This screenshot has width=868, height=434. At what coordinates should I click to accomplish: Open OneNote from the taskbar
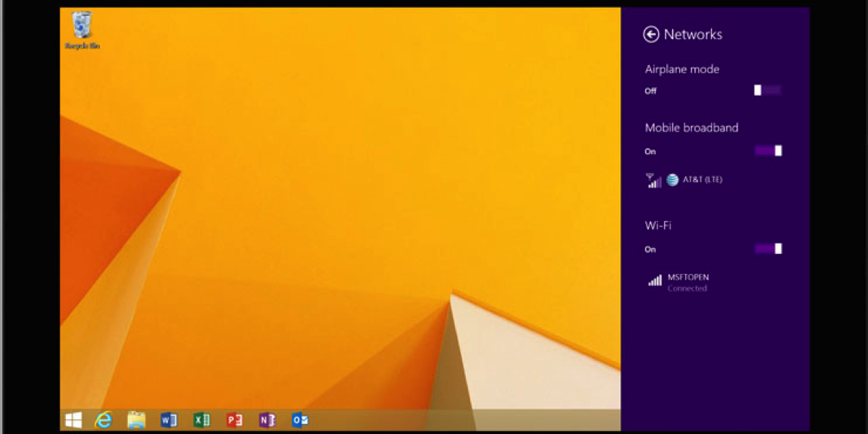[267, 420]
